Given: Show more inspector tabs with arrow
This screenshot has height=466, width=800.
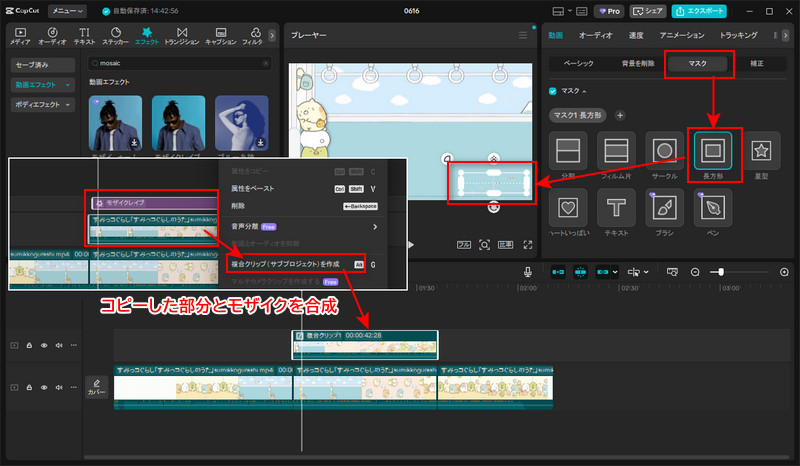Looking at the screenshot, I should tap(786, 35).
